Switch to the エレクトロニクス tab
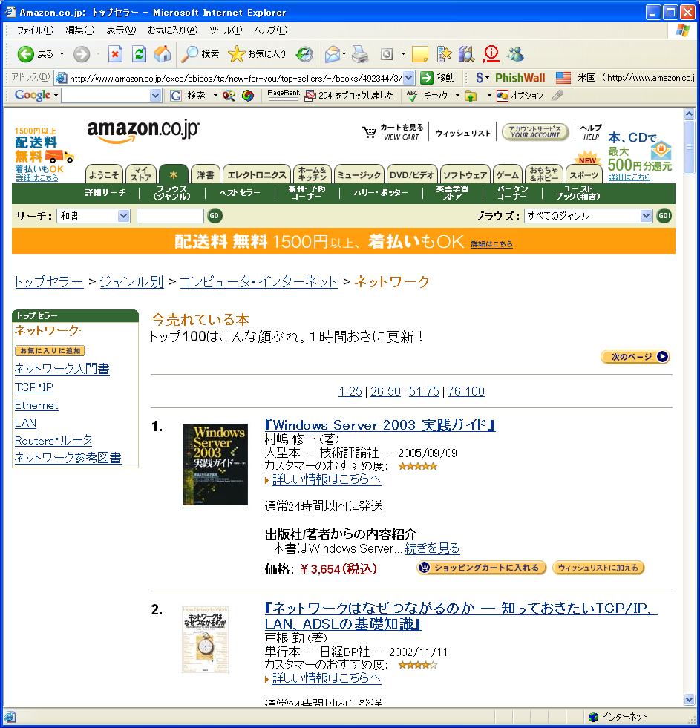 coord(256,174)
